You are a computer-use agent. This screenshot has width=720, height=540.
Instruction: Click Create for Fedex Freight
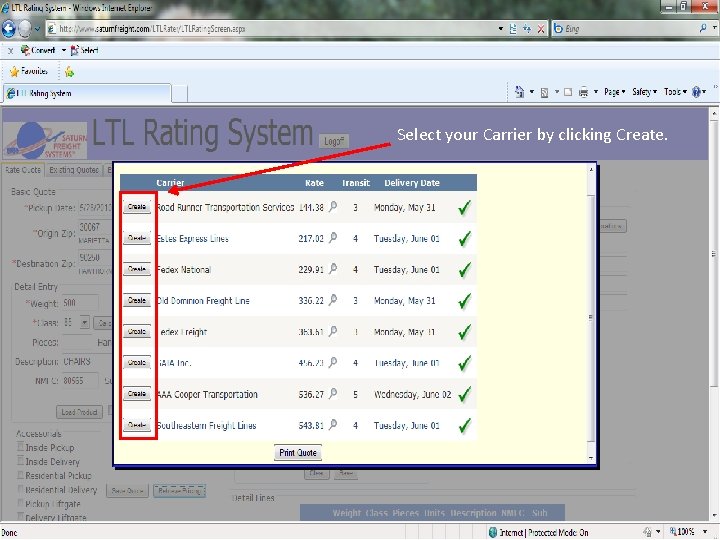[137, 332]
